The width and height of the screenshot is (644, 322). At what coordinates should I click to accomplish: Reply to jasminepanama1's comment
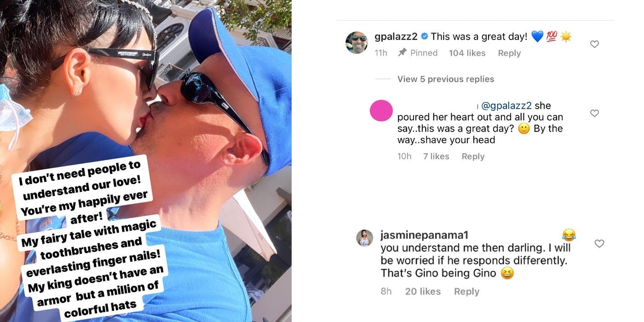466,292
